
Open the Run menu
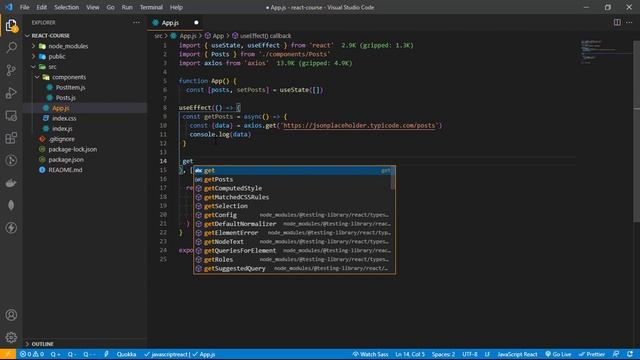(x=127, y=7)
